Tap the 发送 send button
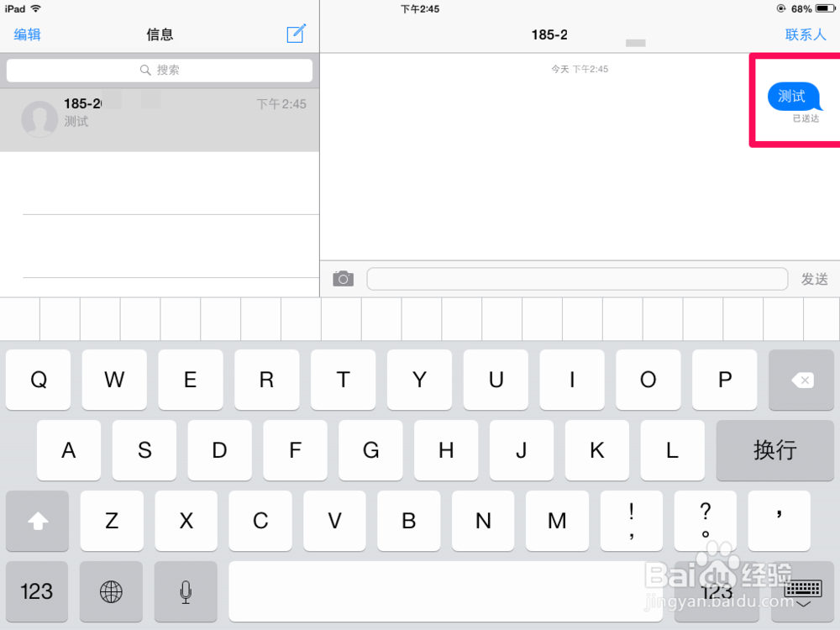 [814, 279]
